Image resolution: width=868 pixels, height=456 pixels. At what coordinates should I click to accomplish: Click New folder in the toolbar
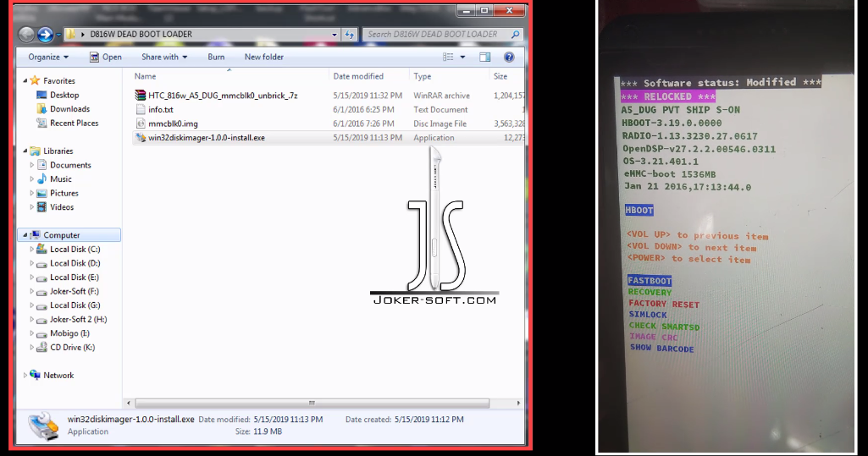[x=264, y=57]
